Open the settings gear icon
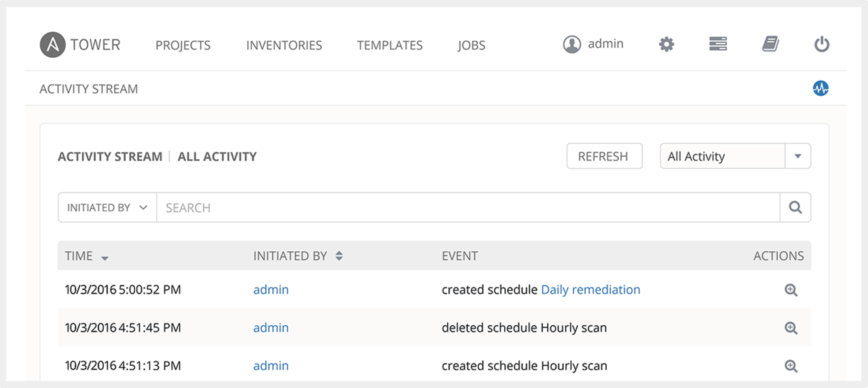The height and width of the screenshot is (388, 868). pyautogui.click(x=666, y=44)
